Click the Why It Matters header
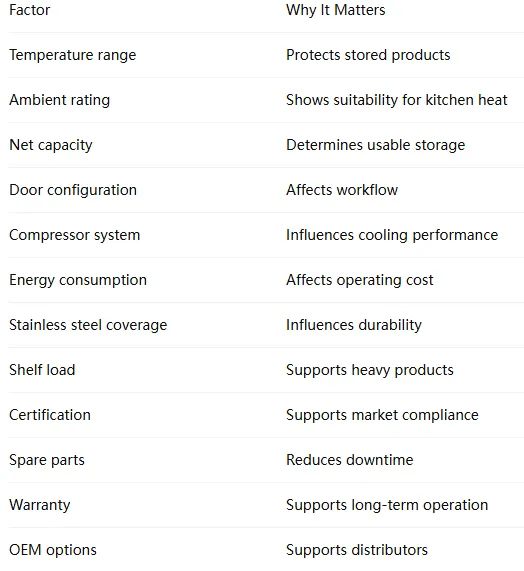The width and height of the screenshot is (524, 571). pyautogui.click(x=335, y=10)
